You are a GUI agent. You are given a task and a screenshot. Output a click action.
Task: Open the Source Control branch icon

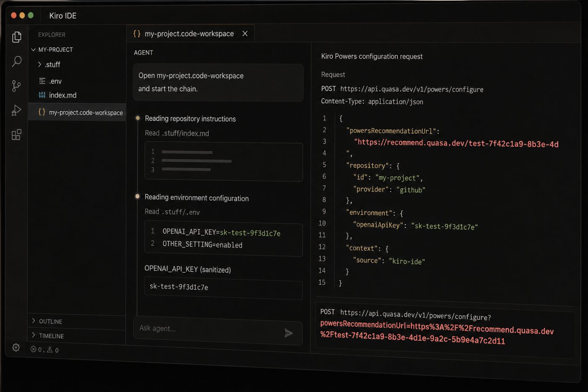(x=16, y=86)
